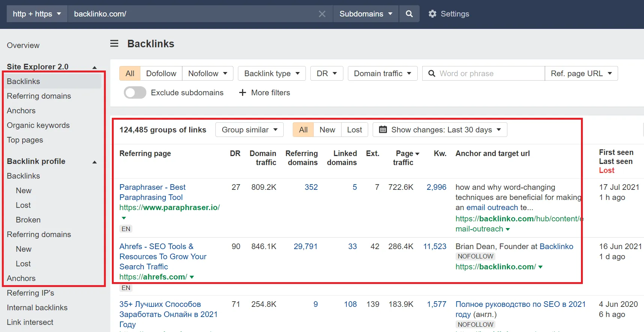
Task: Expand the http + https protocol dropdown
Action: (x=37, y=14)
